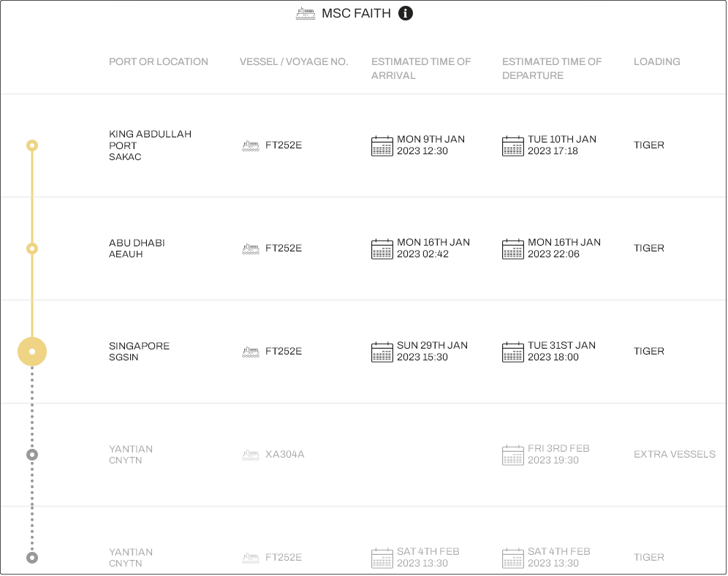The image size is (728, 576).
Task: Click the EXTRA VESSELS loading label
Action: tap(675, 455)
